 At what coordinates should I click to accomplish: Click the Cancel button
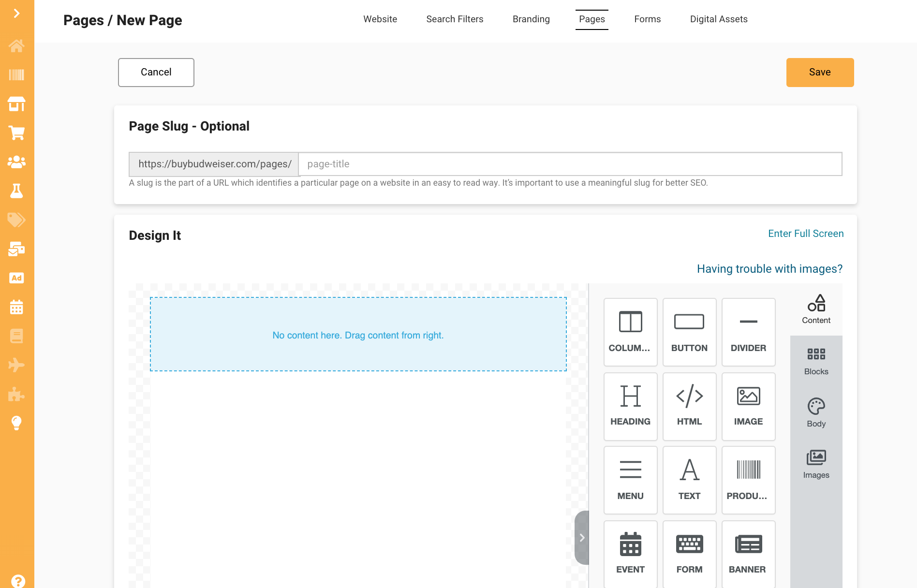click(x=156, y=73)
